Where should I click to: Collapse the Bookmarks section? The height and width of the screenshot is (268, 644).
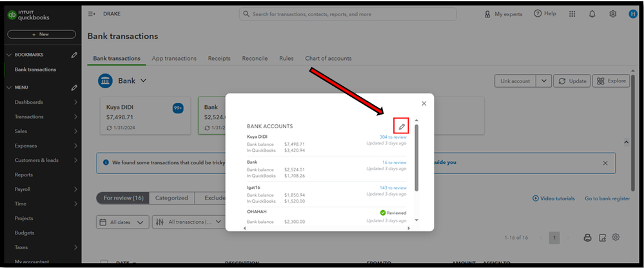click(x=10, y=55)
